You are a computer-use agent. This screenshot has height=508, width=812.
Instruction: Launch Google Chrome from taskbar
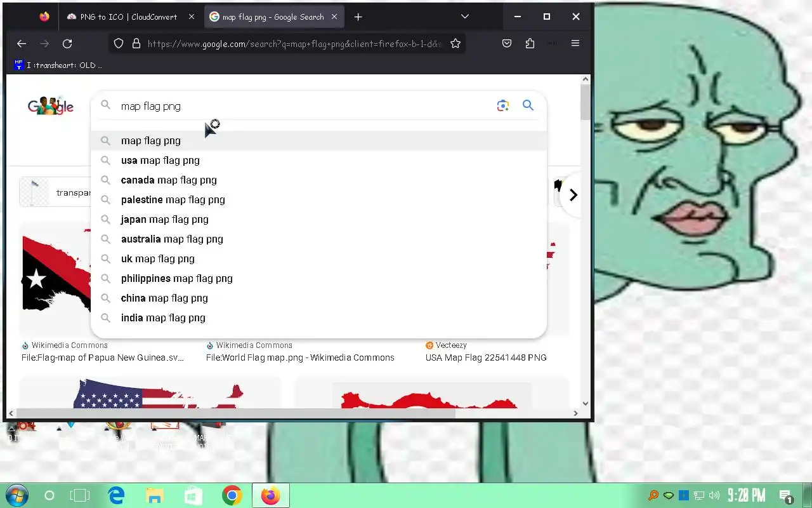click(232, 495)
